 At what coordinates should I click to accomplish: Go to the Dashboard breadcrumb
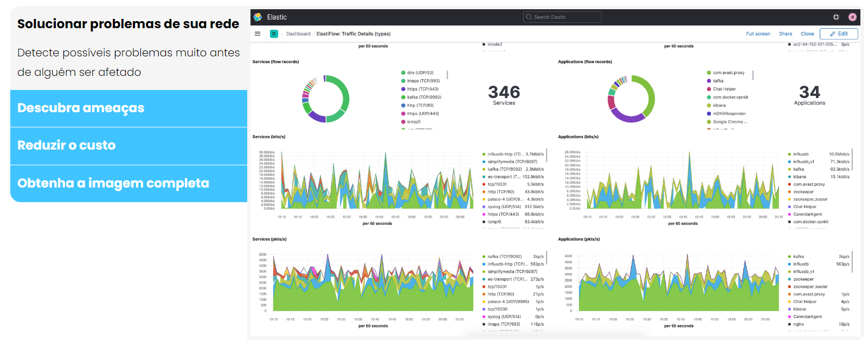pos(298,34)
